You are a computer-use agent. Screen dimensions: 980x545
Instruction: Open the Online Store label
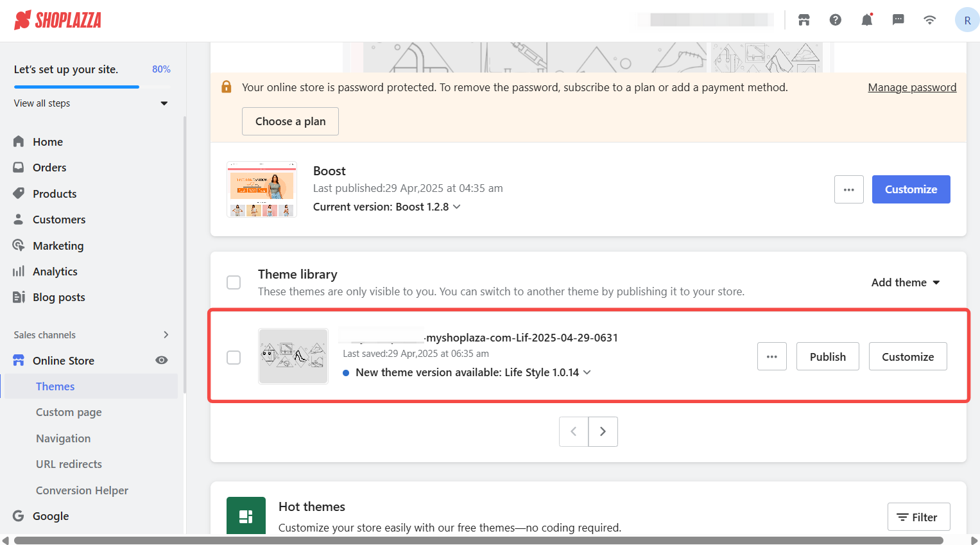(64, 360)
